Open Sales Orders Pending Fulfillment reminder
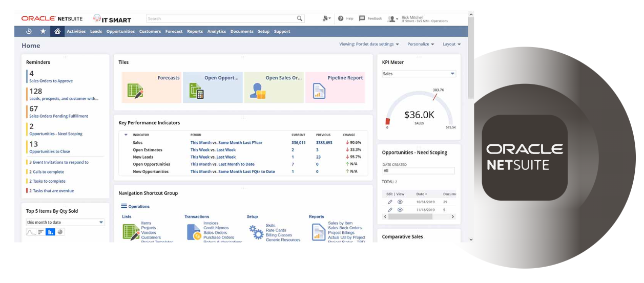The height and width of the screenshot is (283, 644). [x=58, y=116]
